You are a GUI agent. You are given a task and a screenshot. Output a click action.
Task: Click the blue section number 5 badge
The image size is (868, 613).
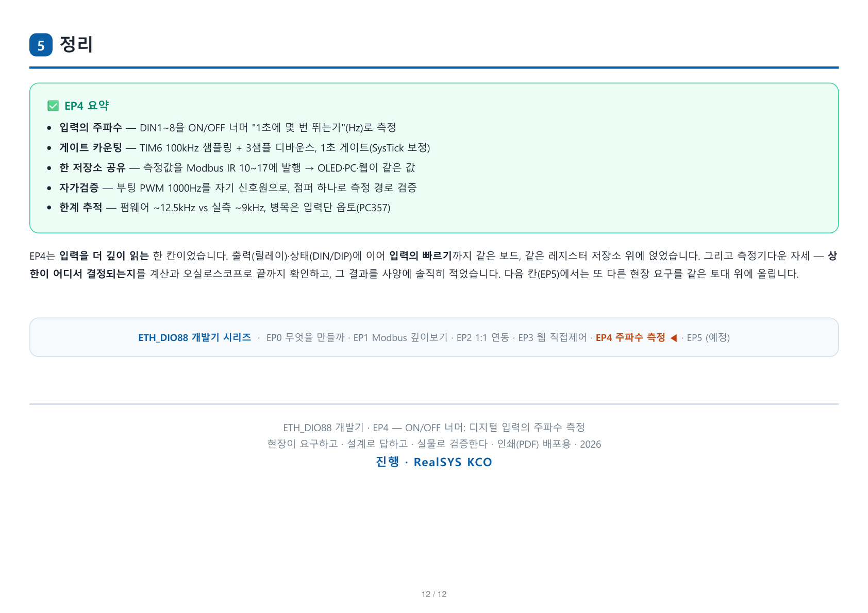tap(41, 45)
